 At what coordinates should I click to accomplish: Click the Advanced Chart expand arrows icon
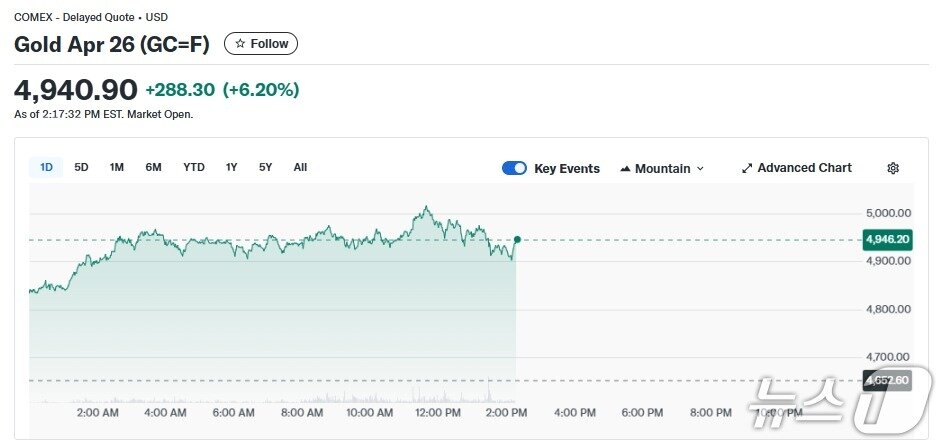tap(746, 168)
